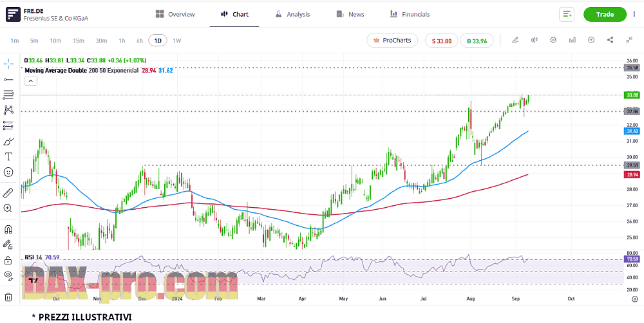Hide all drawings with eye icon

(8, 275)
